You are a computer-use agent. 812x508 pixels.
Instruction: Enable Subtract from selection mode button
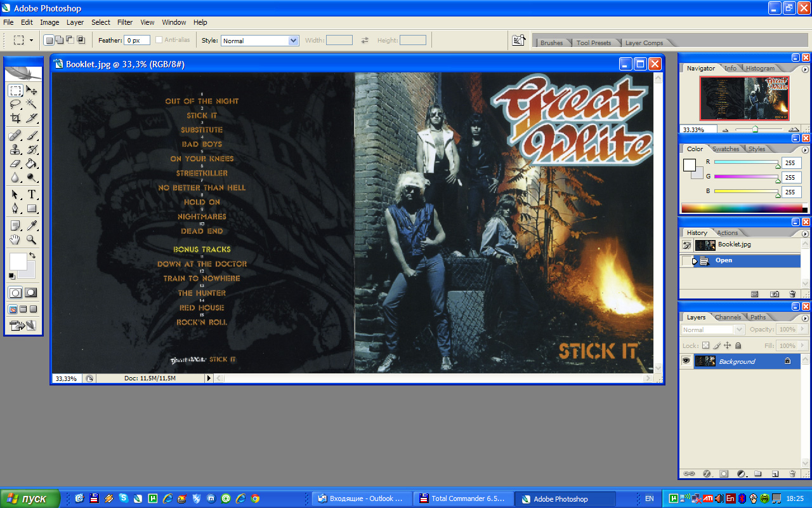pyautogui.click(x=70, y=40)
